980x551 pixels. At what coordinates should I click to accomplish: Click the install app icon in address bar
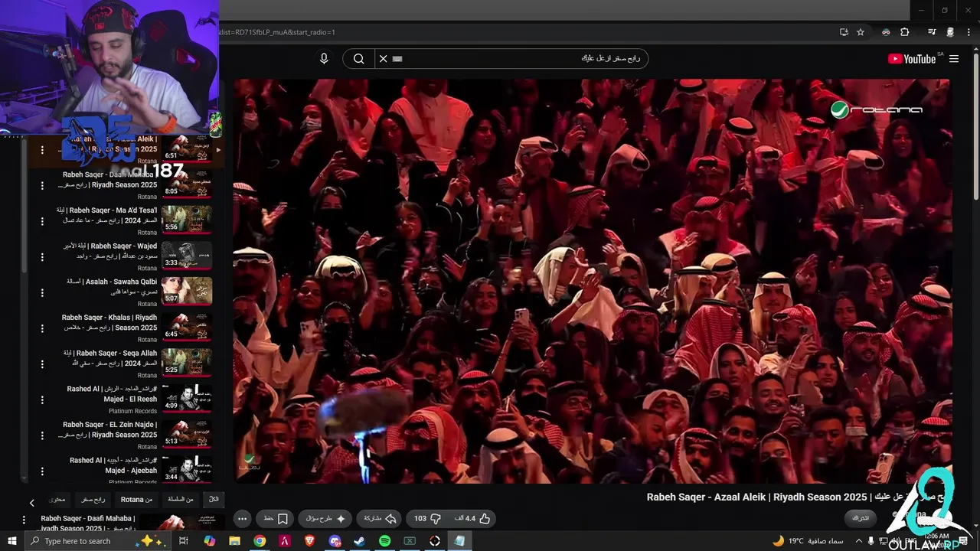pyautogui.click(x=844, y=32)
